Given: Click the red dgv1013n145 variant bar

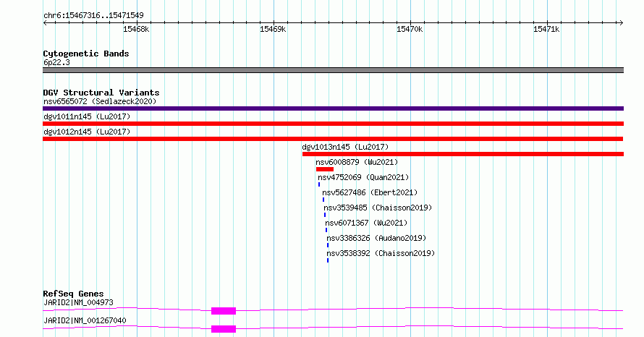Looking at the screenshot, I should point(463,154).
